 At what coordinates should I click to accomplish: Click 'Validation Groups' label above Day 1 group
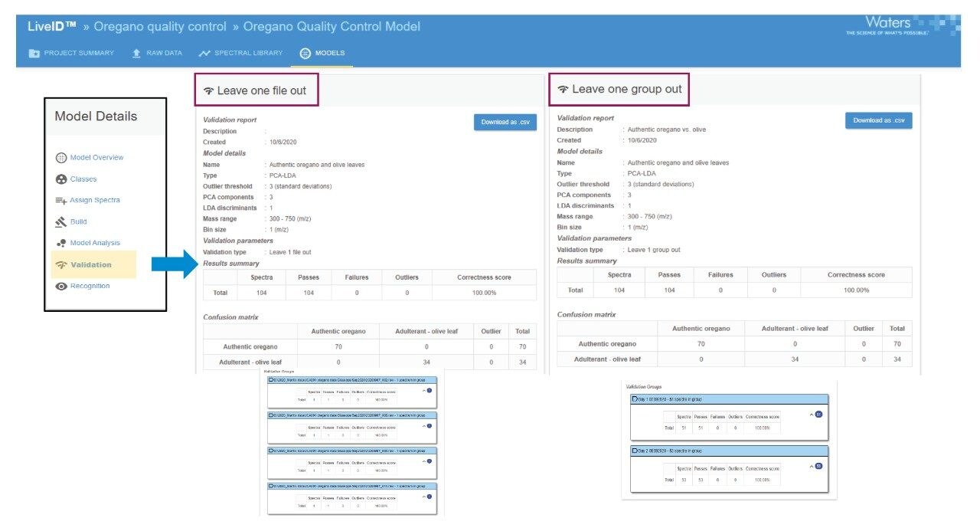pos(644,387)
